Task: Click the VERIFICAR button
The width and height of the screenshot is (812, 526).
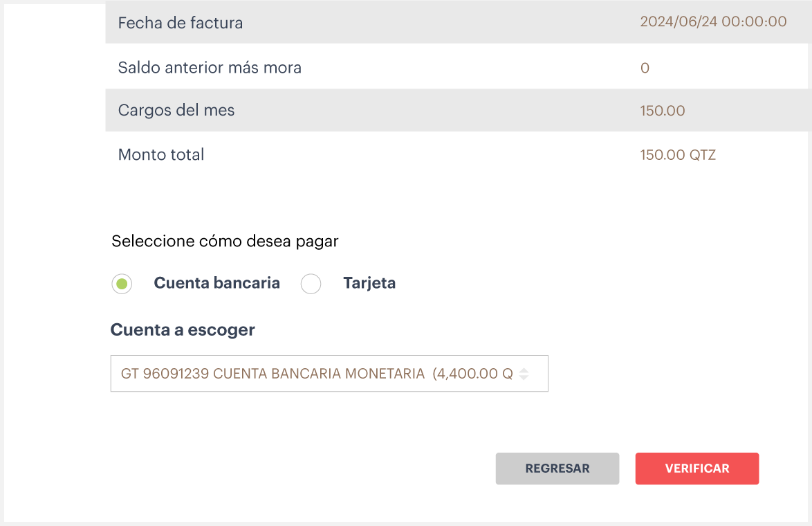Action: coord(697,469)
